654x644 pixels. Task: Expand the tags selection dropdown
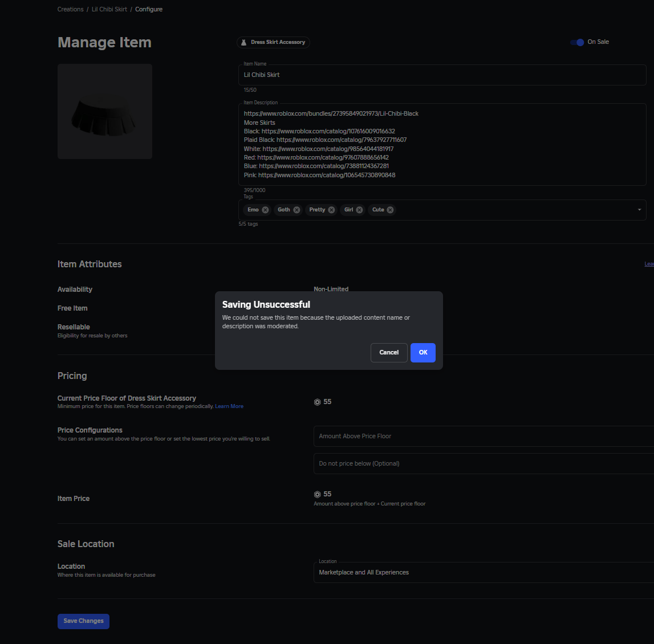tap(639, 210)
